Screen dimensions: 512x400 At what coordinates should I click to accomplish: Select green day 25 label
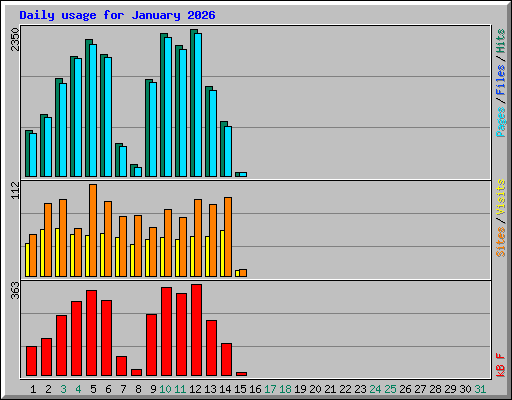pyautogui.click(x=390, y=389)
